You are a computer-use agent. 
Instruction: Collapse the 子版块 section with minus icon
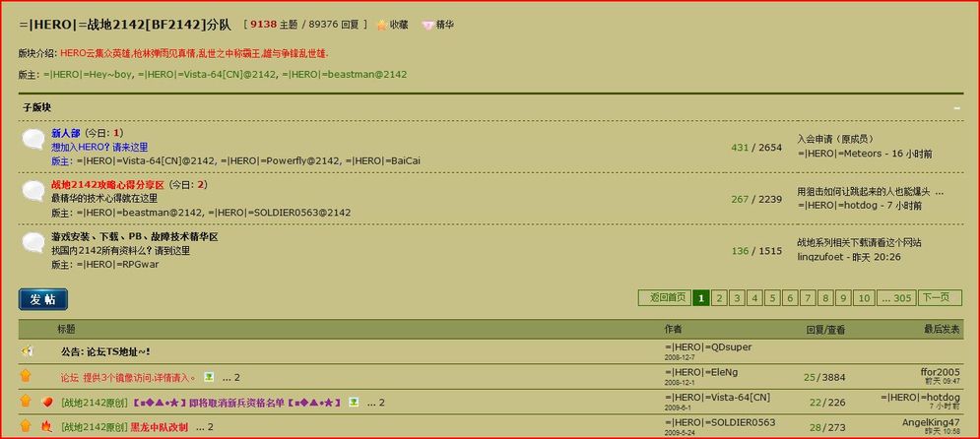point(957,108)
